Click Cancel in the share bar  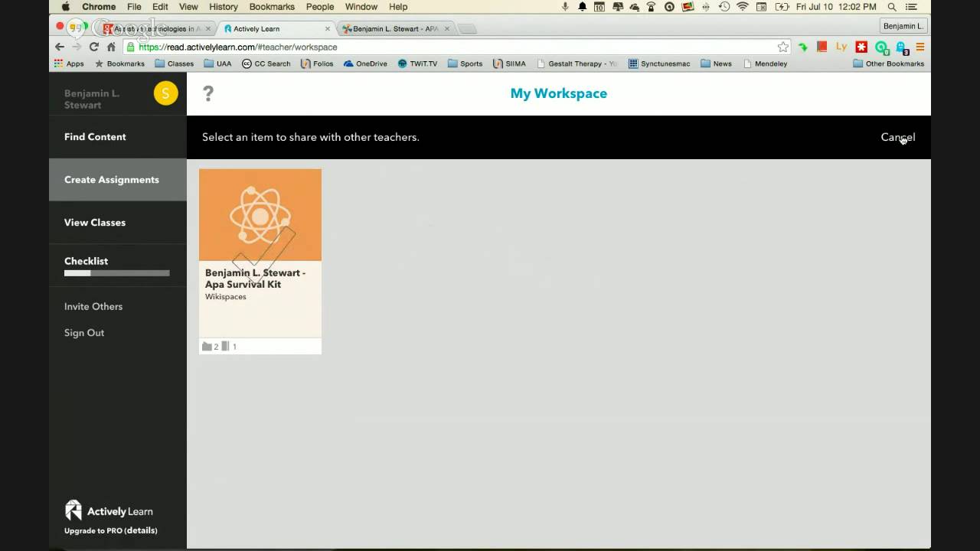pos(897,137)
